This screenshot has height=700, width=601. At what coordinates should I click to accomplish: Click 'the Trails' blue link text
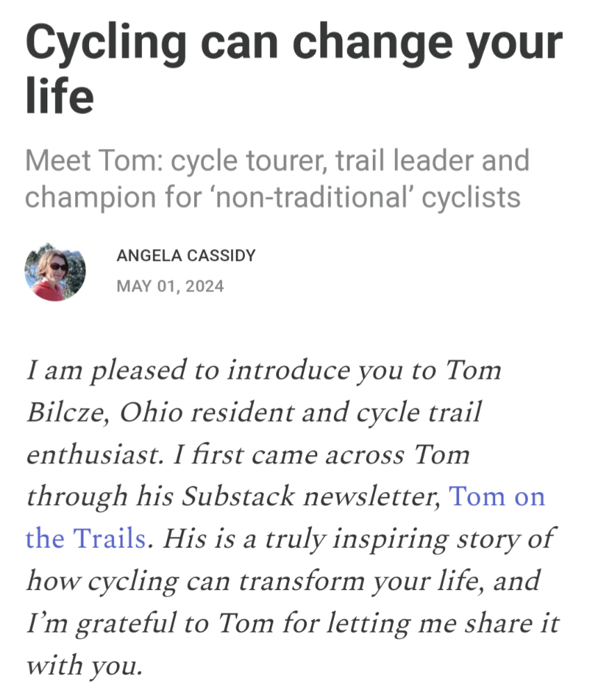coord(86,538)
